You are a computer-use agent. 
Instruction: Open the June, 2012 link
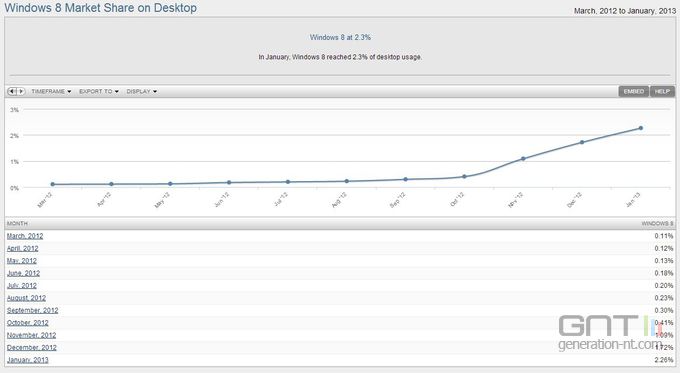pyautogui.click(x=23, y=273)
